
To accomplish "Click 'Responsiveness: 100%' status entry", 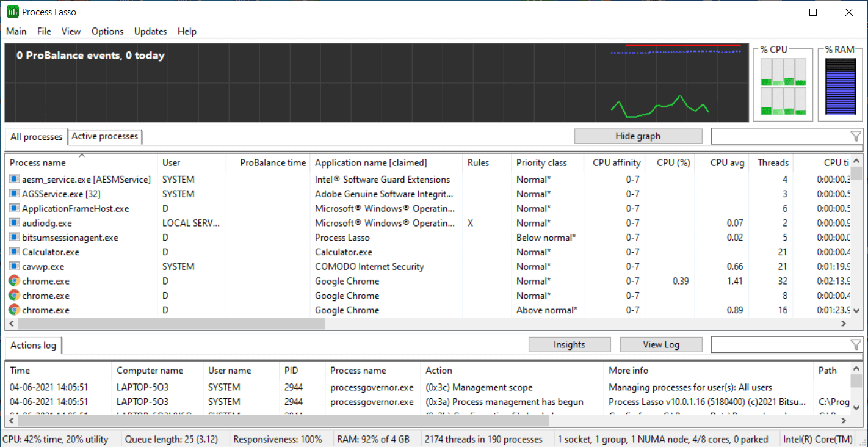I will point(278,439).
